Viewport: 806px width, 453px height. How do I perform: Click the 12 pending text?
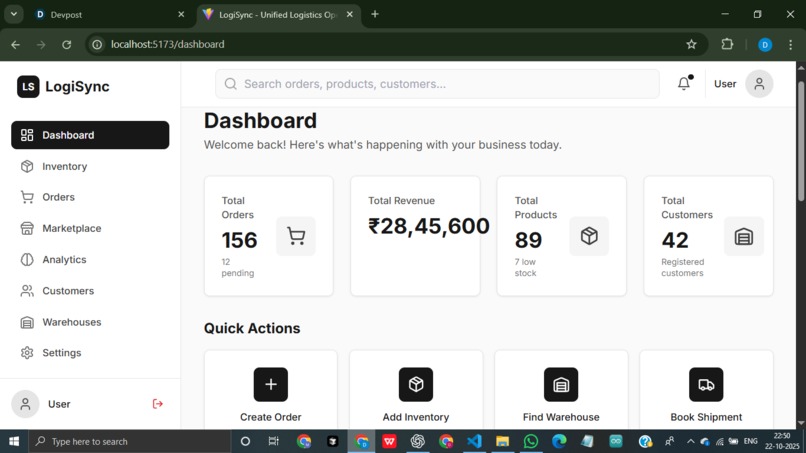point(237,267)
